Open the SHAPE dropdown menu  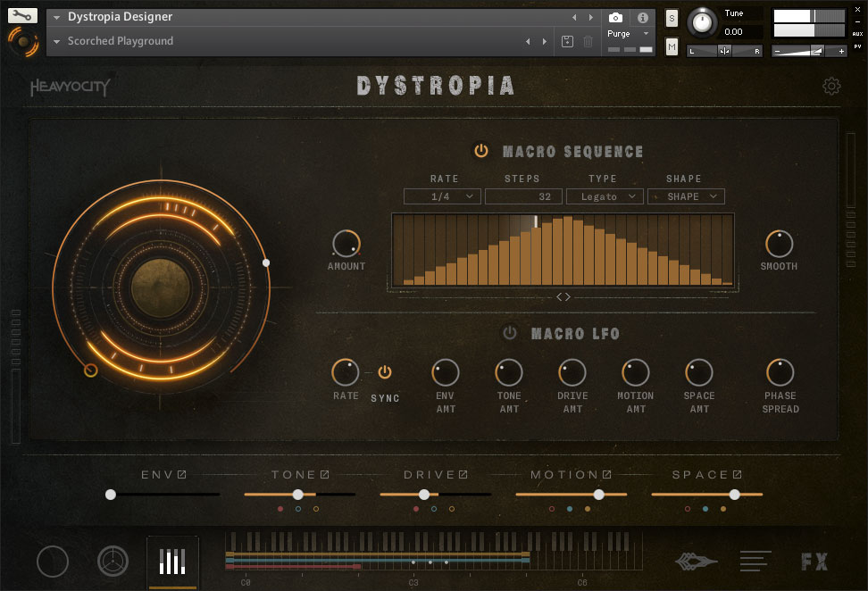686,196
